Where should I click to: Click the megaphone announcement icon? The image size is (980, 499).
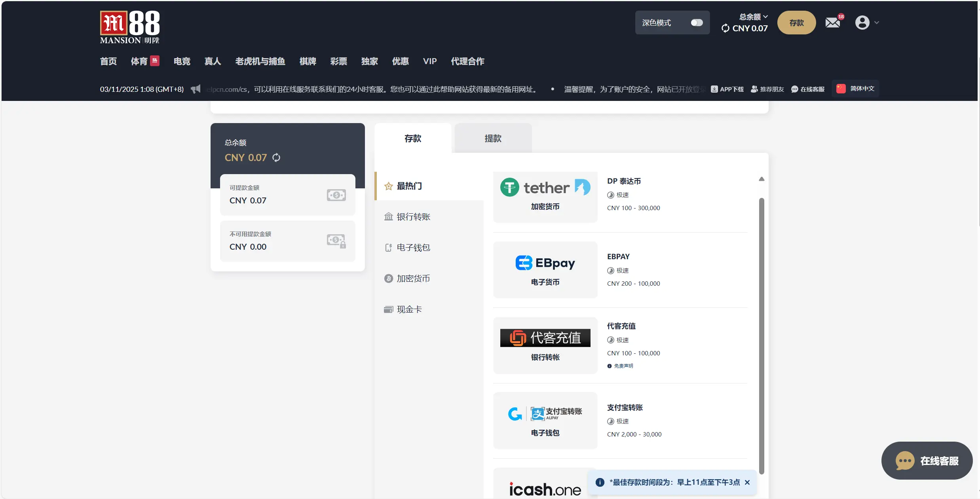[196, 89]
